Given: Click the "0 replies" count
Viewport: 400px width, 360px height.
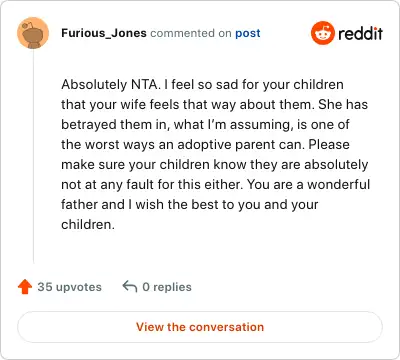Looking at the screenshot, I should click(x=167, y=287).
